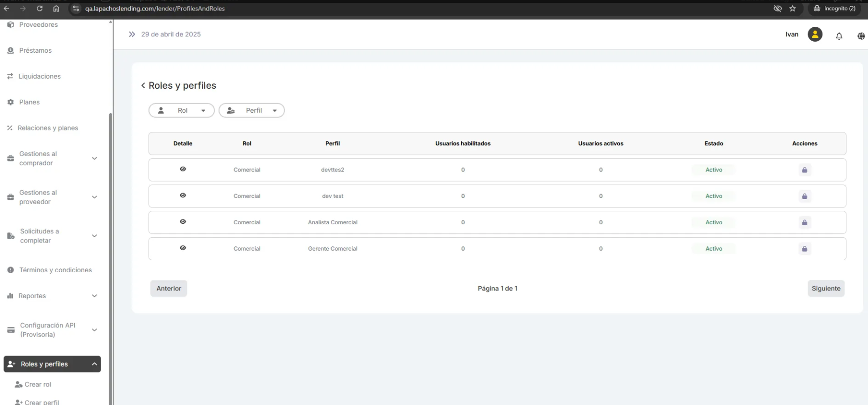Click the lock icon for Gerente Comercial
Screen dimensions: 868x405
pyautogui.click(x=804, y=249)
